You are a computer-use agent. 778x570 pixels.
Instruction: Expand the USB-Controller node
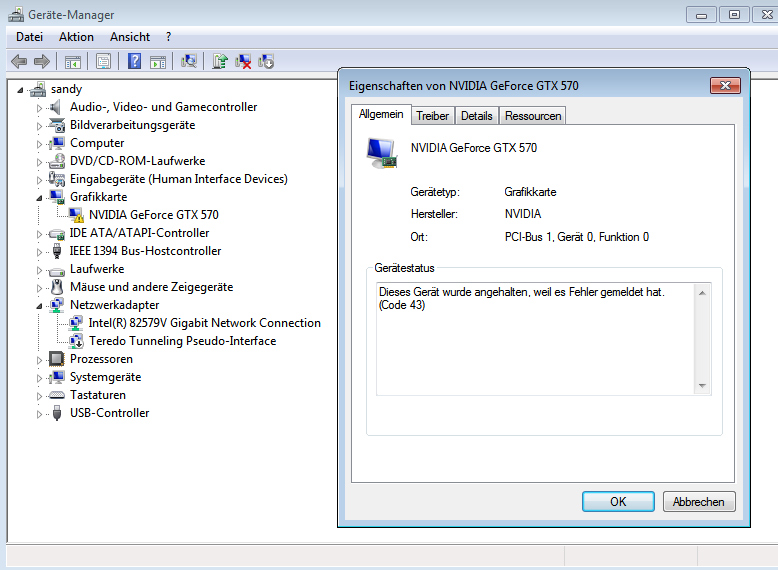point(39,414)
